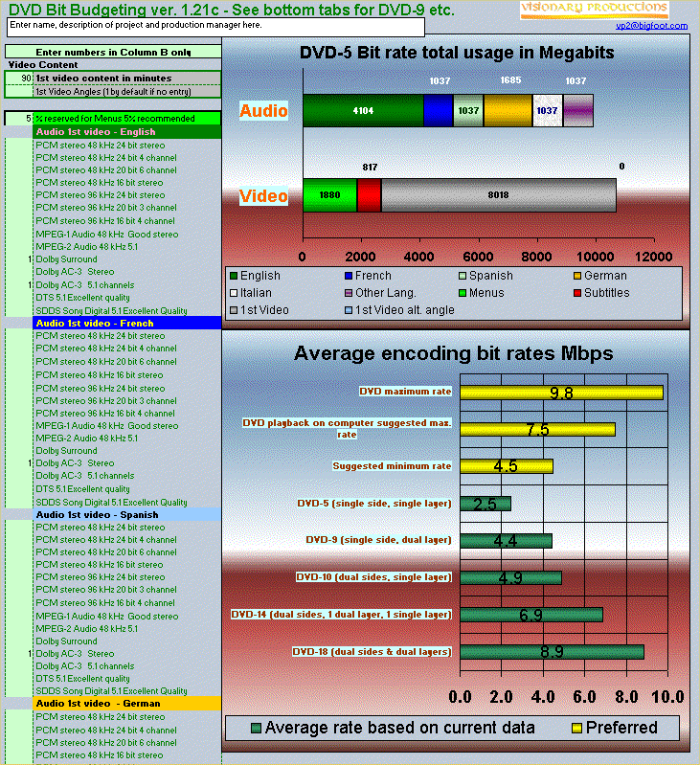This screenshot has width=700, height=765.
Task: Click the 'Video Content' section label
Action: [x=43, y=65]
